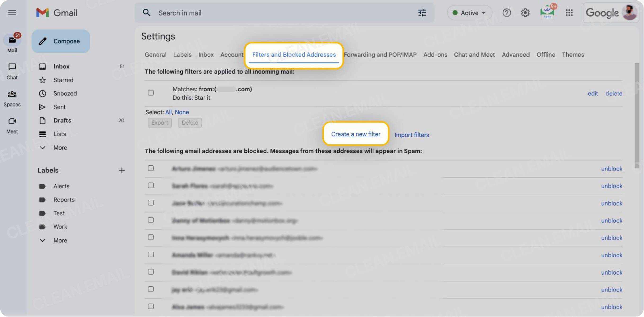The image size is (644, 317).
Task: Open Gmail Chat from the left rail
Action: click(x=12, y=71)
